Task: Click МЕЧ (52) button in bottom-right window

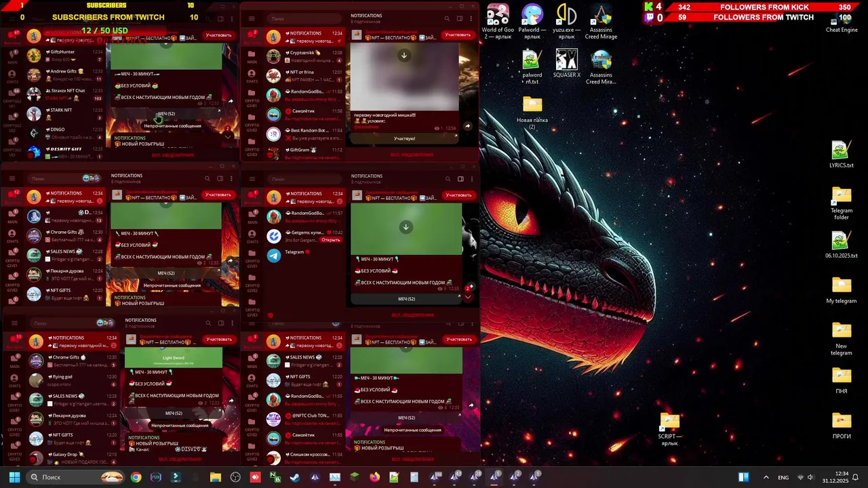Action: tap(406, 418)
